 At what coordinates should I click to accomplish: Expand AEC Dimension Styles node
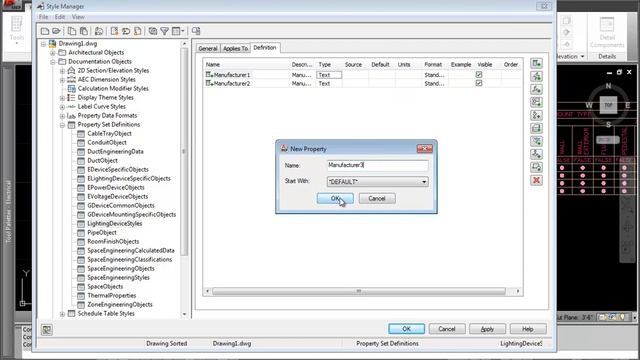click(x=62, y=80)
